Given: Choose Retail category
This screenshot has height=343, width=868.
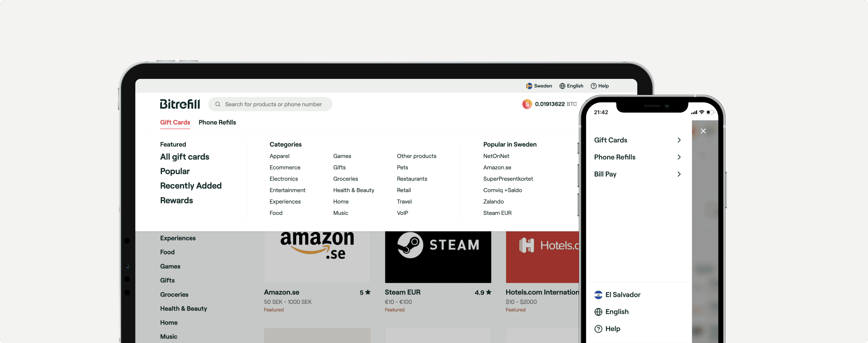Looking at the screenshot, I should (404, 191).
